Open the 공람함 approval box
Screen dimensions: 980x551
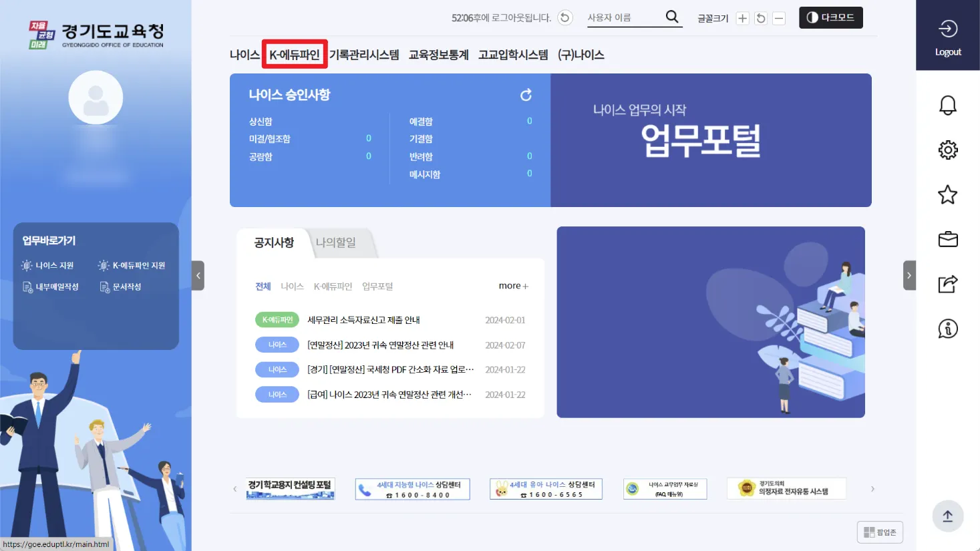point(261,157)
